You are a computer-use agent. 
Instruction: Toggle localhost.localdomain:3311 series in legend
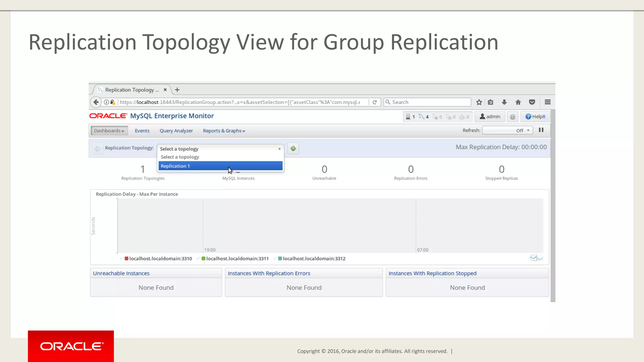tap(235, 259)
